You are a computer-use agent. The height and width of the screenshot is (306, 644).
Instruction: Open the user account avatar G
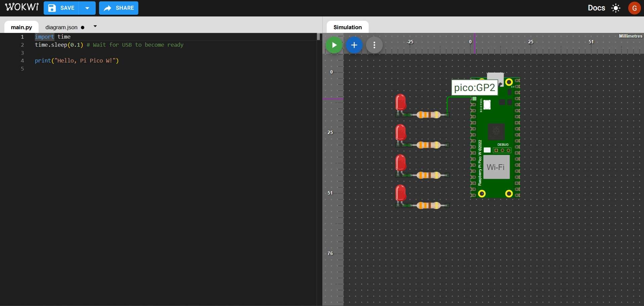pos(634,8)
